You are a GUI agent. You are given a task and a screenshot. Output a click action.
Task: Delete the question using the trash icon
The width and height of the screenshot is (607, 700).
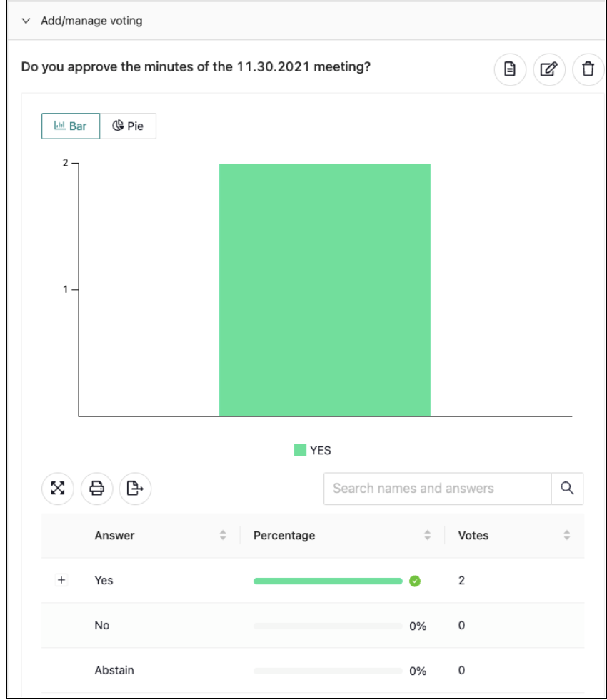[588, 69]
